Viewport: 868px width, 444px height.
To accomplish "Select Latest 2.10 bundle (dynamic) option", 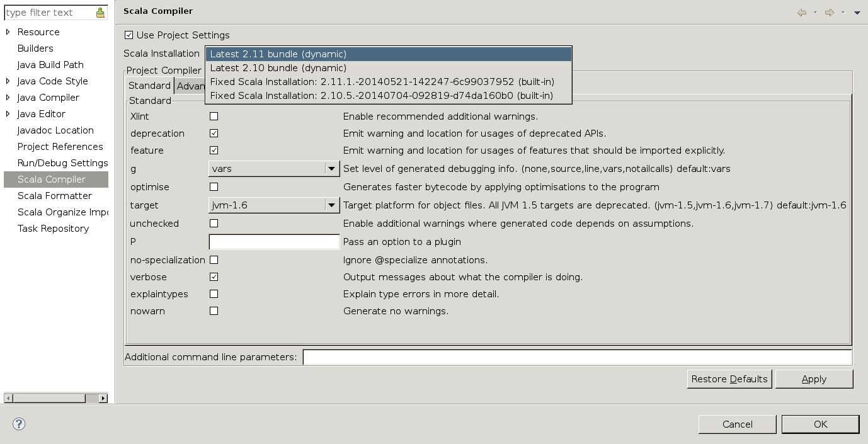I will click(278, 68).
